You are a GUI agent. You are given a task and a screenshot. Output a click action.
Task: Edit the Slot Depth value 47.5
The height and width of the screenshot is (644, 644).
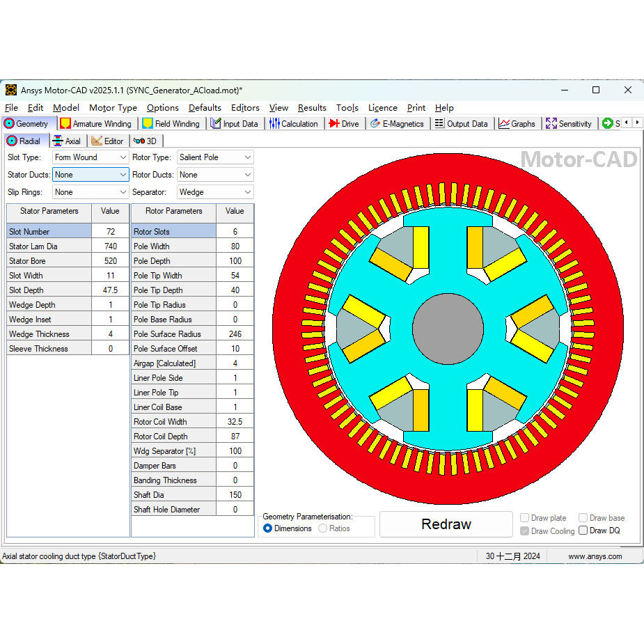[x=111, y=290]
